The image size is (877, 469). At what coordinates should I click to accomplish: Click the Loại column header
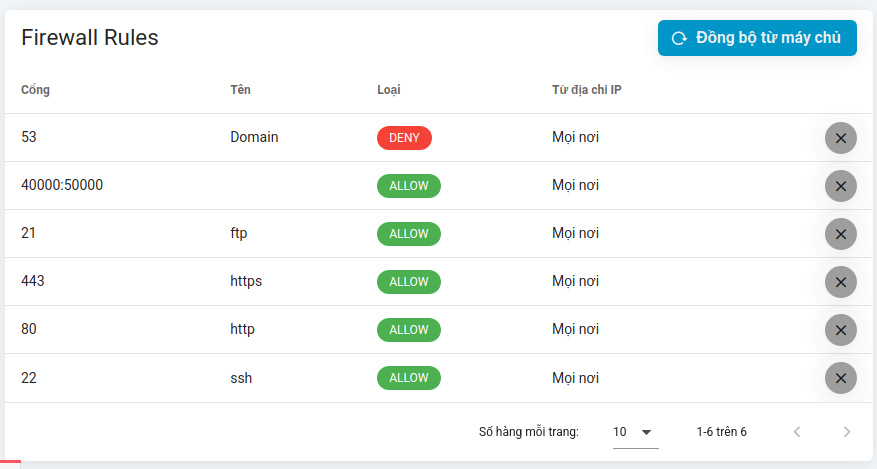pos(389,90)
